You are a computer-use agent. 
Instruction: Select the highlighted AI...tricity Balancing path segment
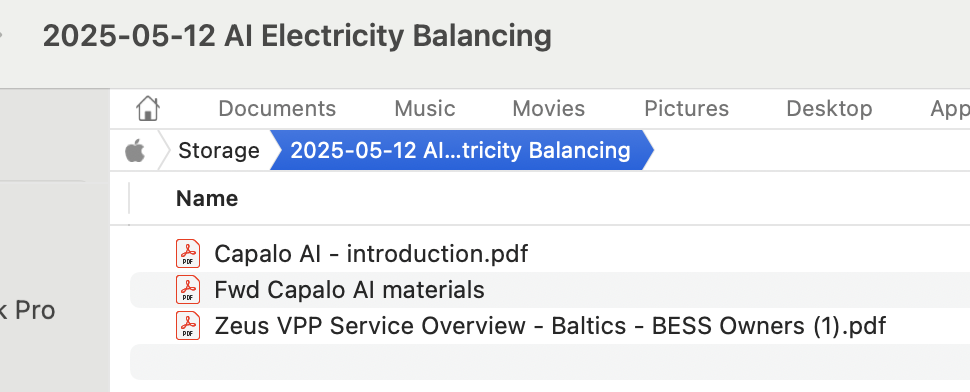coord(460,150)
